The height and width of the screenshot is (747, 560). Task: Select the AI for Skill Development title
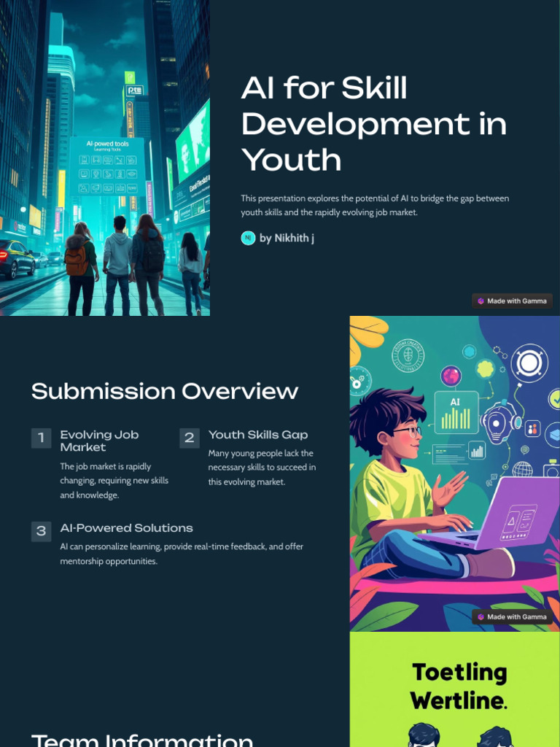pyautogui.click(x=374, y=124)
